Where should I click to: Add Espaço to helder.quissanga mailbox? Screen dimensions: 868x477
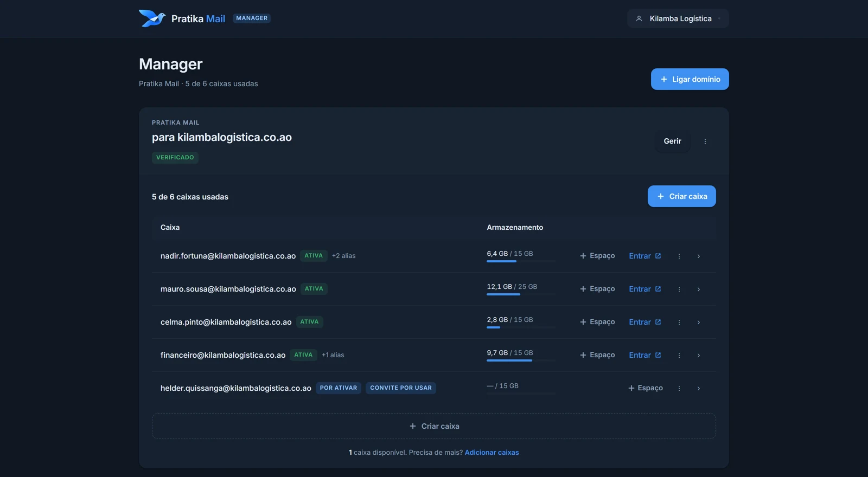point(646,388)
